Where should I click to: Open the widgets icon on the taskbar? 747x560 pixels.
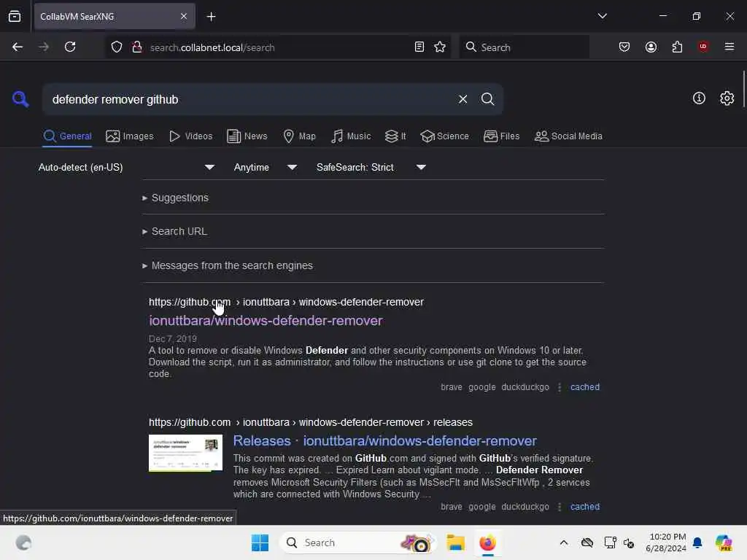[x=23, y=542]
